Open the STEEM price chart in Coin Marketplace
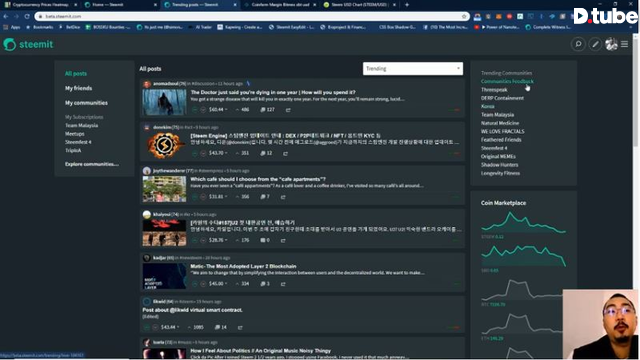This screenshot has width=640, height=360. 523,222
